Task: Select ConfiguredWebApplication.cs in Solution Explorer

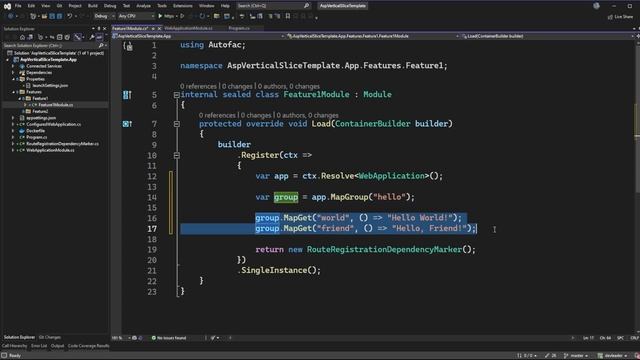Action: click(53, 124)
